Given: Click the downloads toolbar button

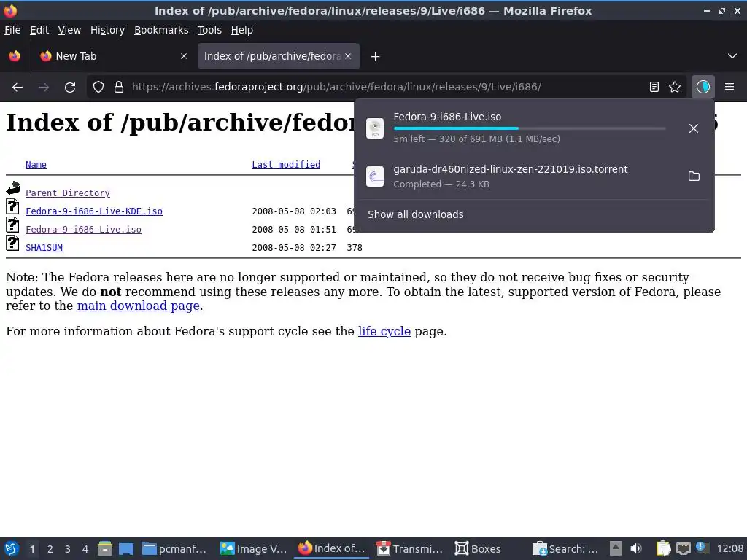Looking at the screenshot, I should (x=703, y=87).
